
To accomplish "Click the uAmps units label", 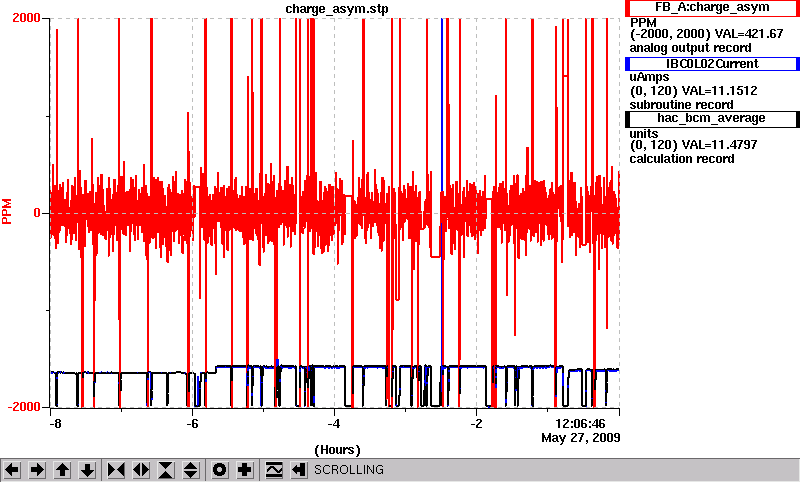I will pos(649,77).
